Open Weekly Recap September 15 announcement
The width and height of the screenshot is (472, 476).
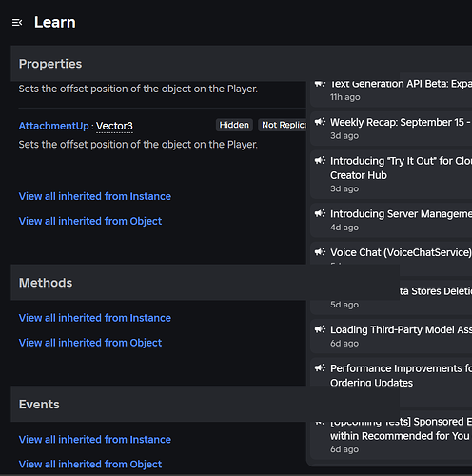point(391,129)
